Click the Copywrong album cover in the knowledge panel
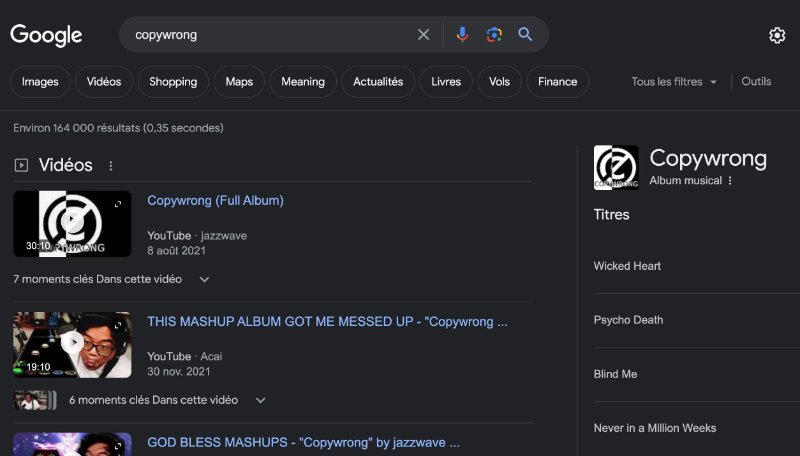Image resolution: width=800 pixels, height=456 pixels. point(616,167)
